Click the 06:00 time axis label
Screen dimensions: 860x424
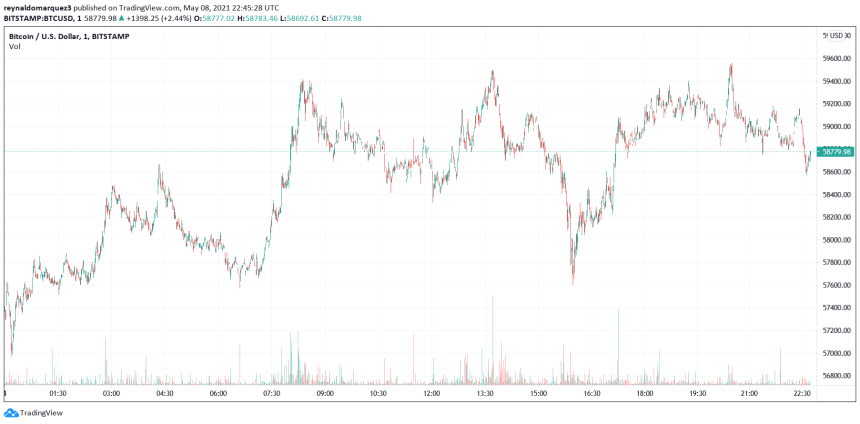click(218, 393)
